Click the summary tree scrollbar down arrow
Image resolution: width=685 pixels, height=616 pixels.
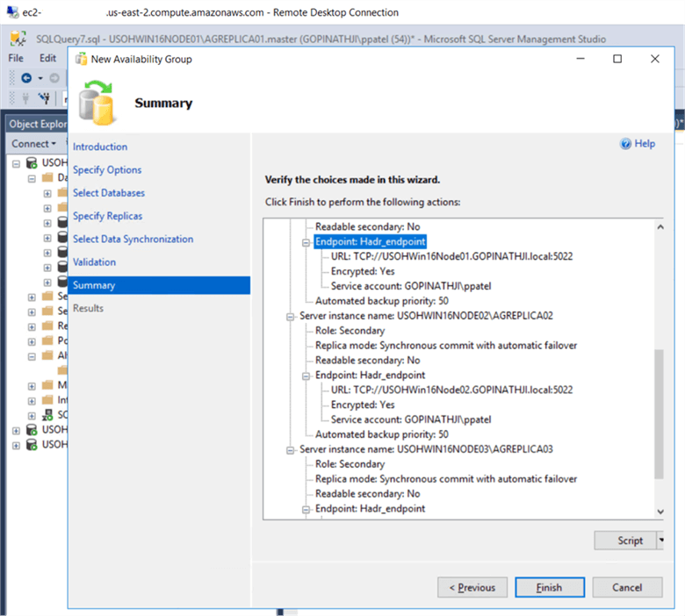660,512
